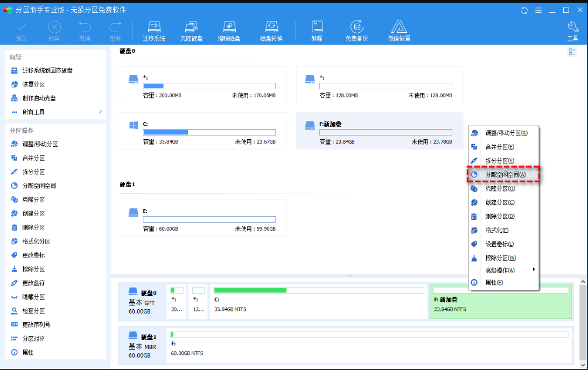Select the 擦除磁盘 toolbar icon
Screen dimensions: 588x370
[229, 31]
